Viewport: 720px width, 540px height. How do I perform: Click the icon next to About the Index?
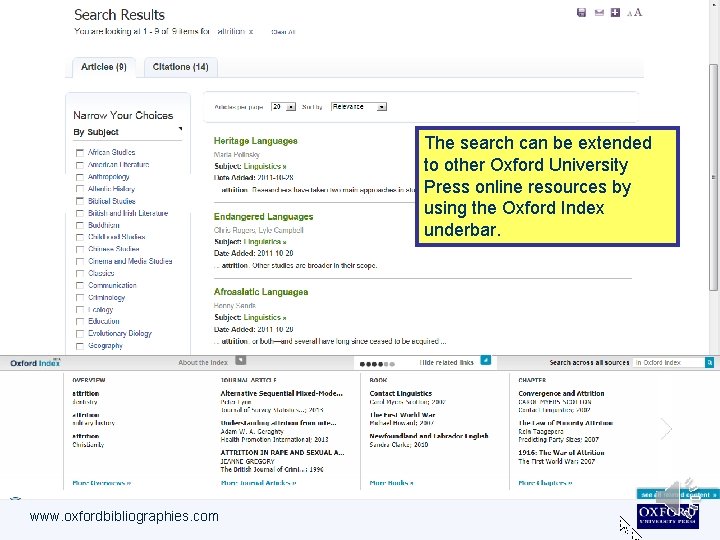pyautogui.click(x=241, y=360)
